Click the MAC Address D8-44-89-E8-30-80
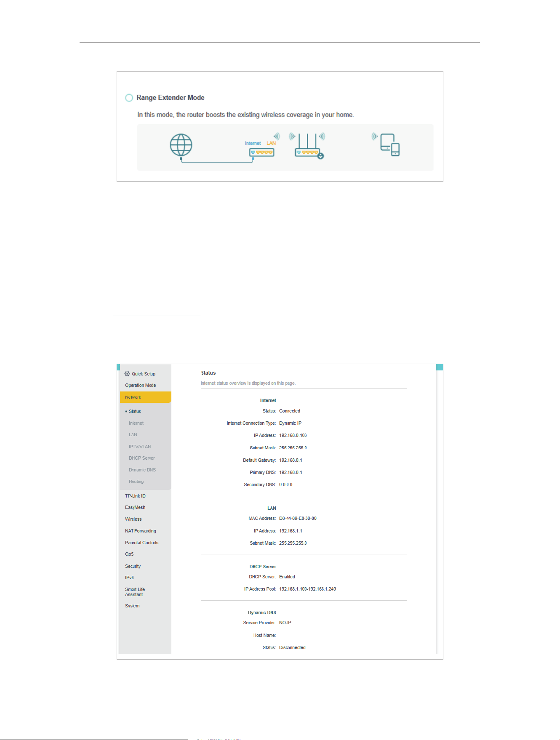Viewport: 560px width, 740px height. point(298,518)
